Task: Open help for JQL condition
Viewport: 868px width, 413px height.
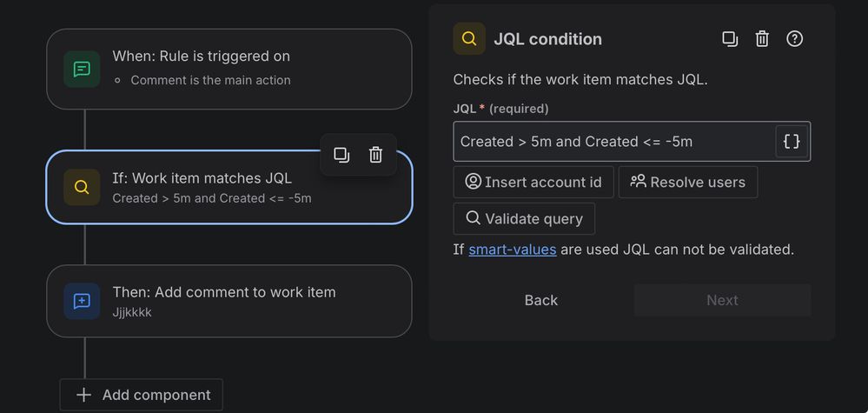Action: [794, 39]
